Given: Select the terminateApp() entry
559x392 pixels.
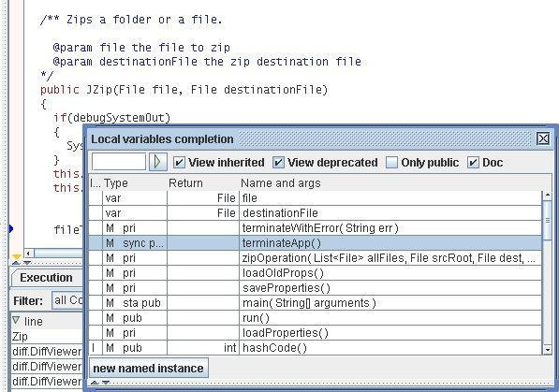Looking at the screenshot, I should coord(315,243).
